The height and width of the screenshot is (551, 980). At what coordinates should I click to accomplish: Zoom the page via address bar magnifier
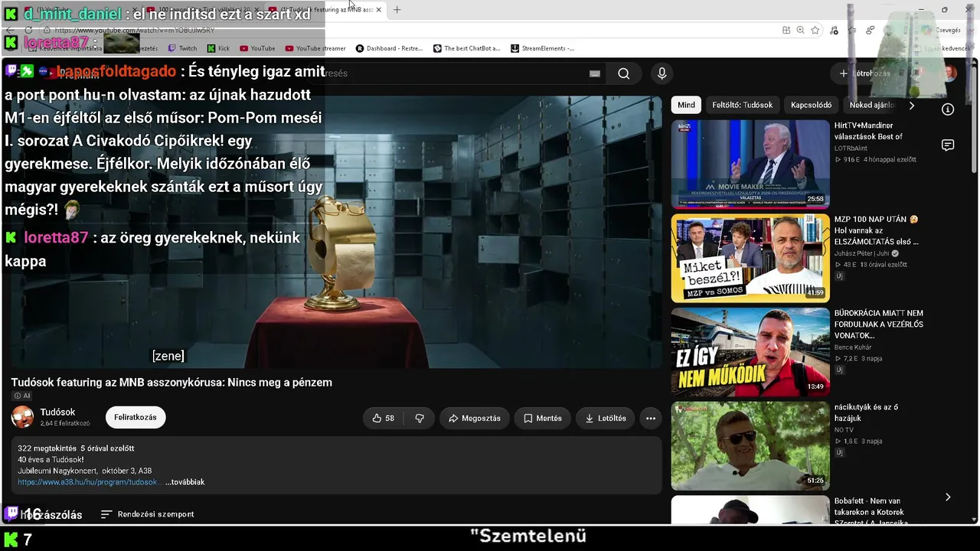[800, 30]
